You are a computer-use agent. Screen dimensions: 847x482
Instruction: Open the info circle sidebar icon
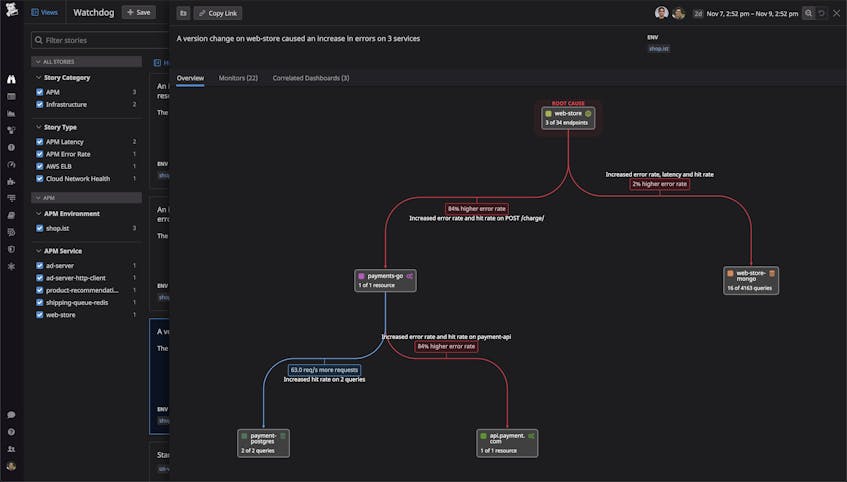(x=11, y=147)
